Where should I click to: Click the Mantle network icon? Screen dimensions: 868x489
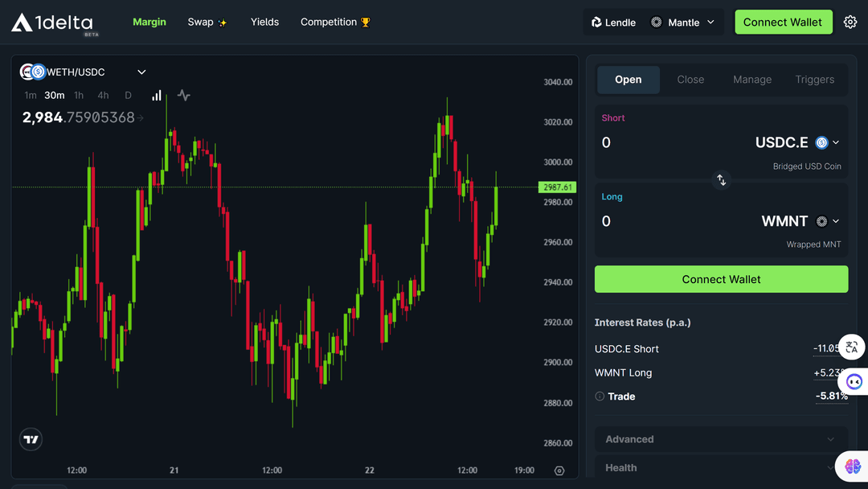656,23
